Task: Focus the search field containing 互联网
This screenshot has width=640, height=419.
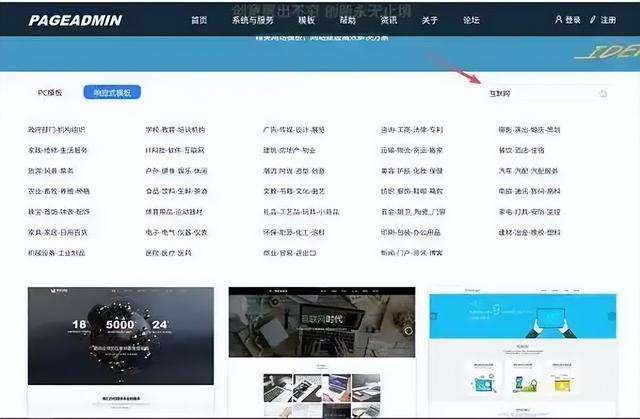Action: click(547, 94)
